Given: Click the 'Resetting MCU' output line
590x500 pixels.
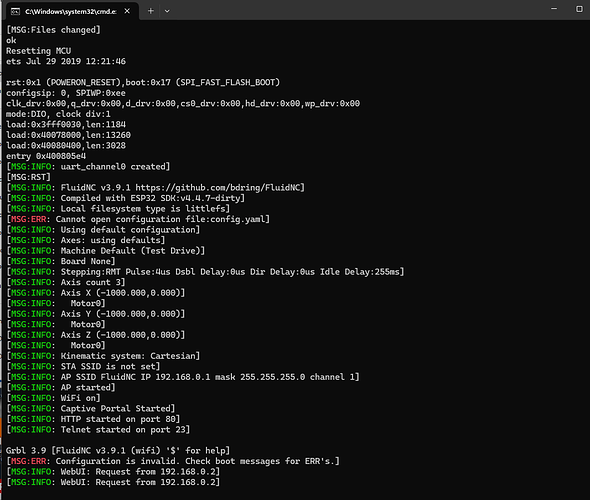Looking at the screenshot, I should click(38, 51).
